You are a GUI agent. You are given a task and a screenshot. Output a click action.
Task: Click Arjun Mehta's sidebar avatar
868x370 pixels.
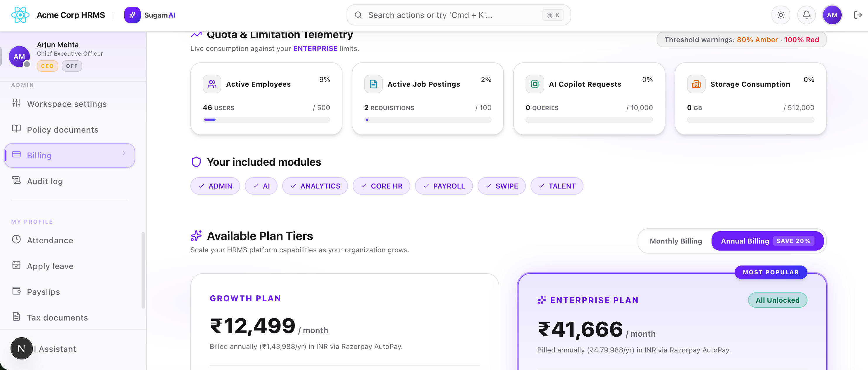click(19, 57)
